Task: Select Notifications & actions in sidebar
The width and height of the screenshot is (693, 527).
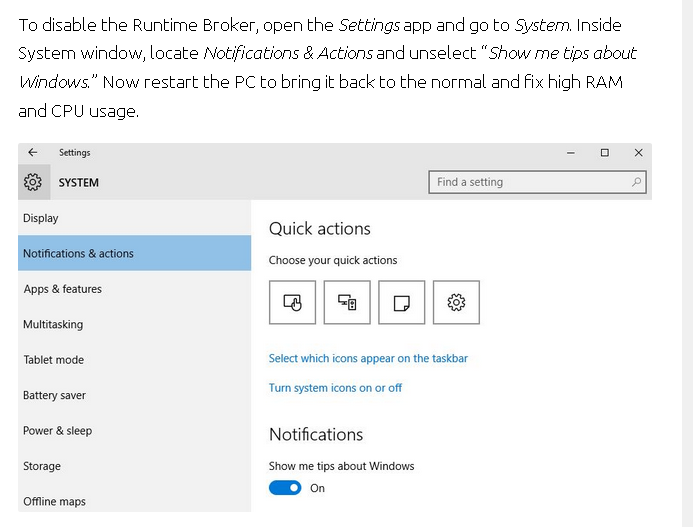Action: click(134, 253)
